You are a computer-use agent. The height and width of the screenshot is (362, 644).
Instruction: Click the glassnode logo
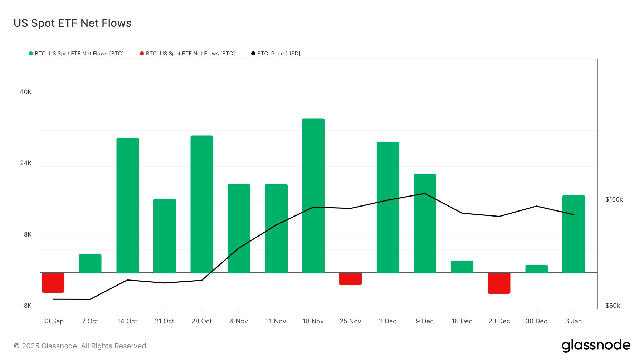point(596,346)
